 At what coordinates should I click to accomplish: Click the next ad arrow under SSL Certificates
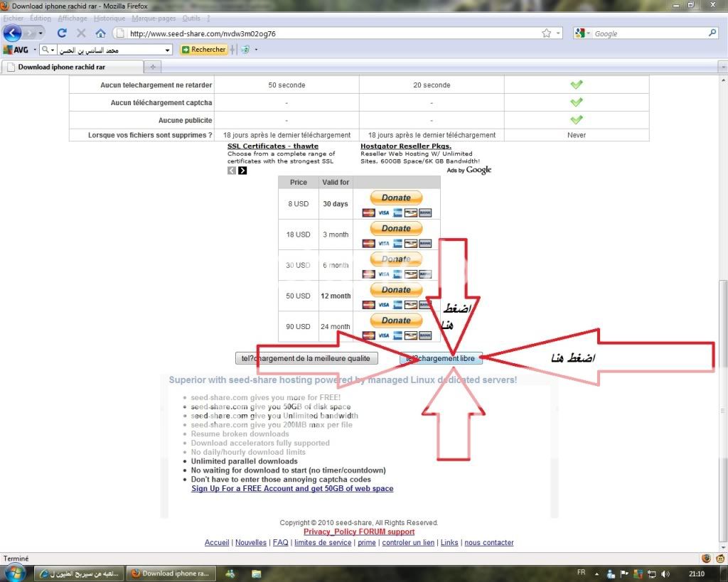coord(242,171)
